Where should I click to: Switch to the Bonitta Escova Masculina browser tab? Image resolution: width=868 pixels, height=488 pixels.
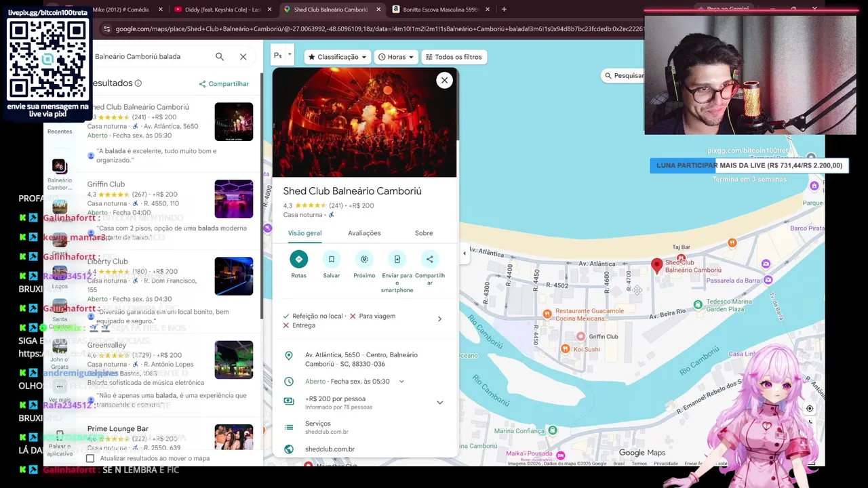(441, 9)
